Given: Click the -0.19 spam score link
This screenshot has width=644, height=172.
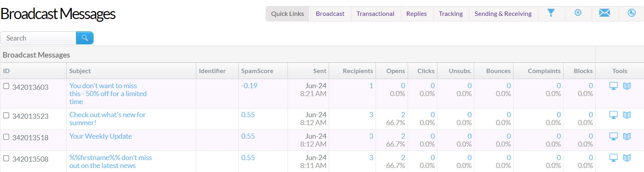Looking at the screenshot, I should tap(249, 86).
